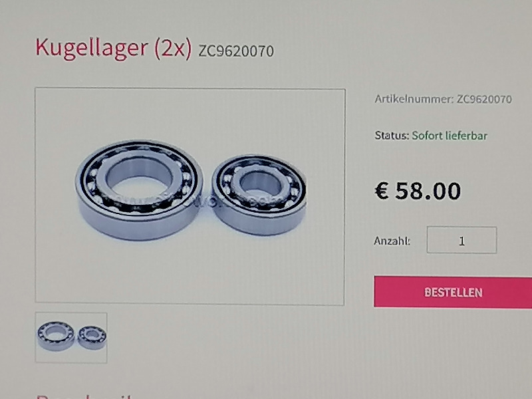The image size is (532, 399).
Task: Select the bearings thumbnail below the main image
Action: [x=71, y=338]
